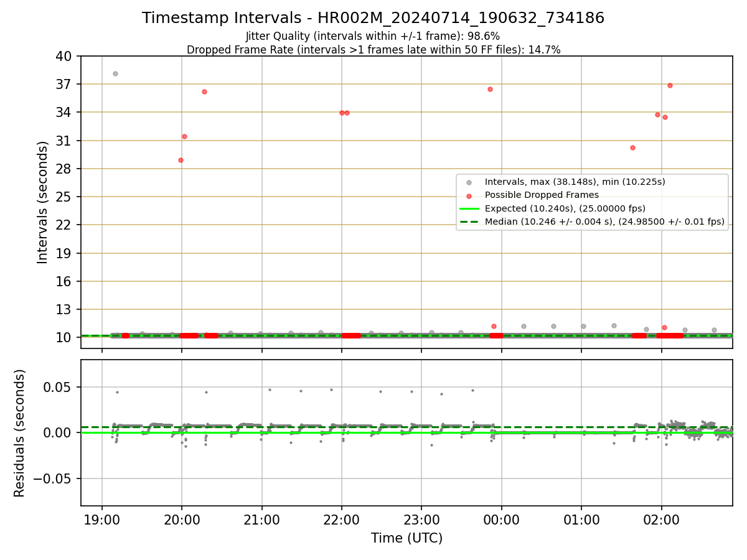Screen dimensions: 747x560
Task: Click the gray dot icon in legend for Intervals
Action: [469, 182]
